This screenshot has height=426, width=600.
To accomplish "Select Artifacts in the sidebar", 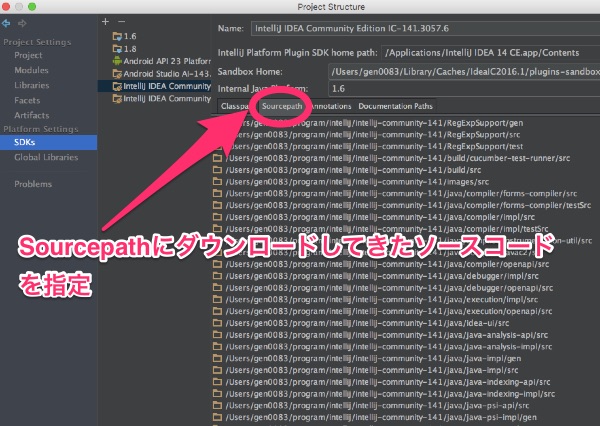I will [x=32, y=115].
